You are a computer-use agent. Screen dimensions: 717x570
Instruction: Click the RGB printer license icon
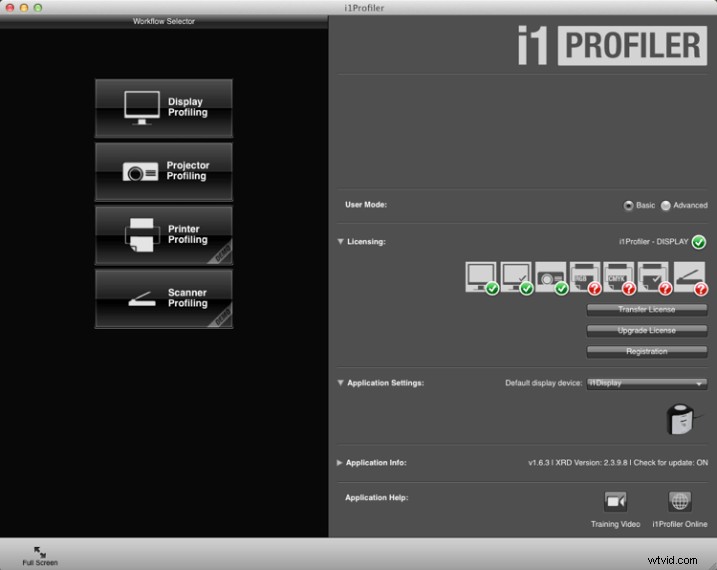click(585, 277)
